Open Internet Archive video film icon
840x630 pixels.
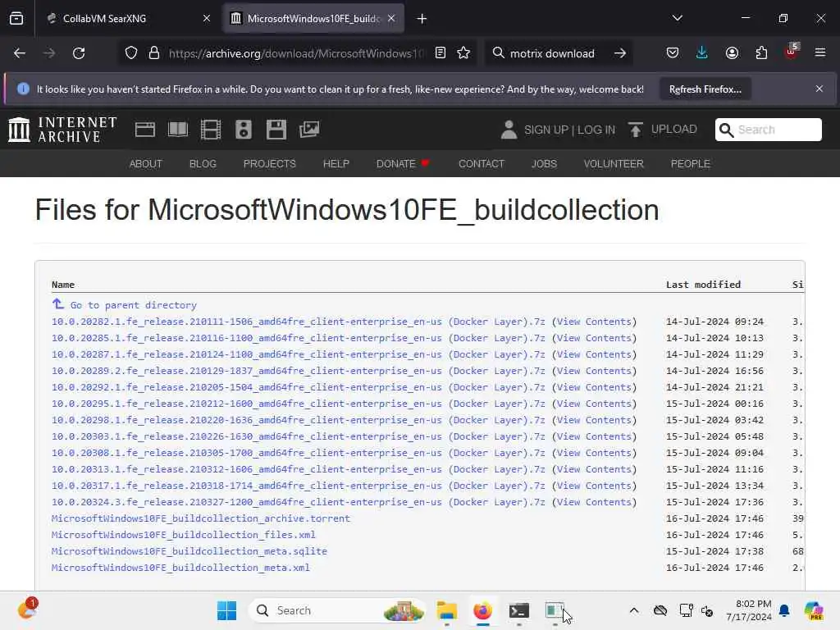(x=211, y=130)
